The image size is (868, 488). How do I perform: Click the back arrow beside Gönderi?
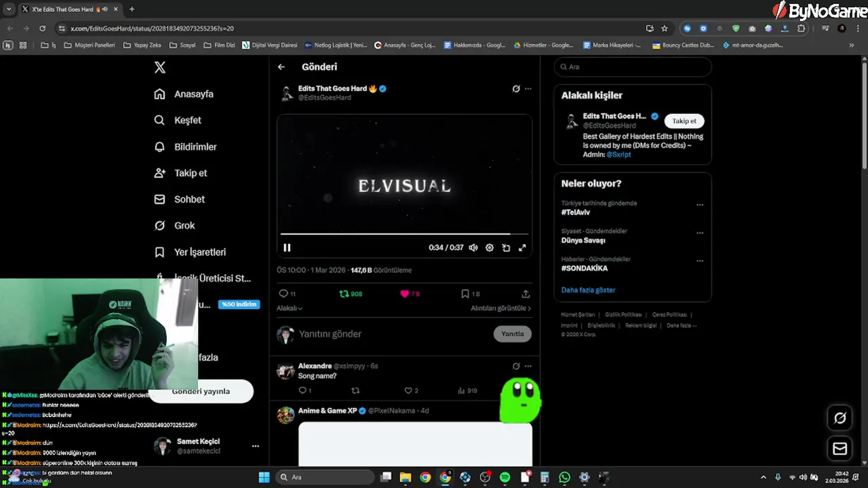point(281,67)
